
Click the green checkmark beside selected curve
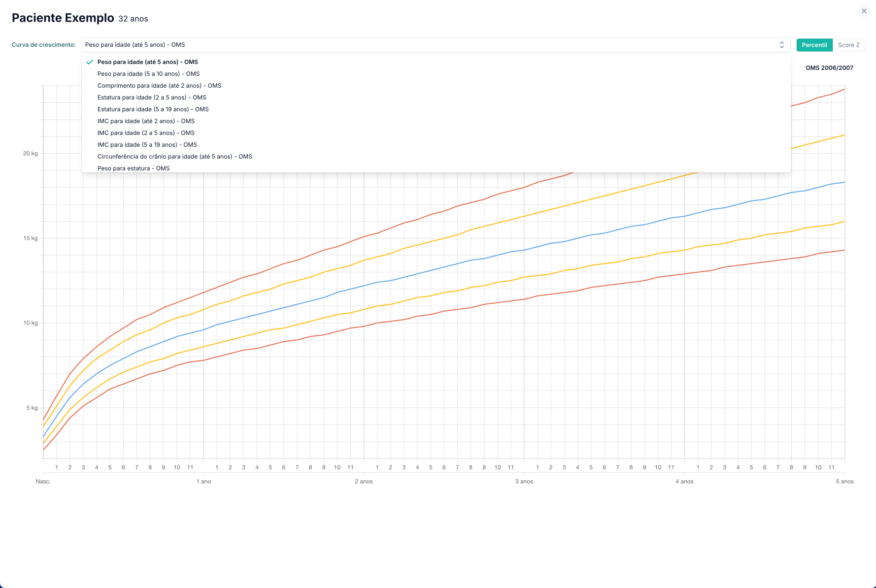90,62
